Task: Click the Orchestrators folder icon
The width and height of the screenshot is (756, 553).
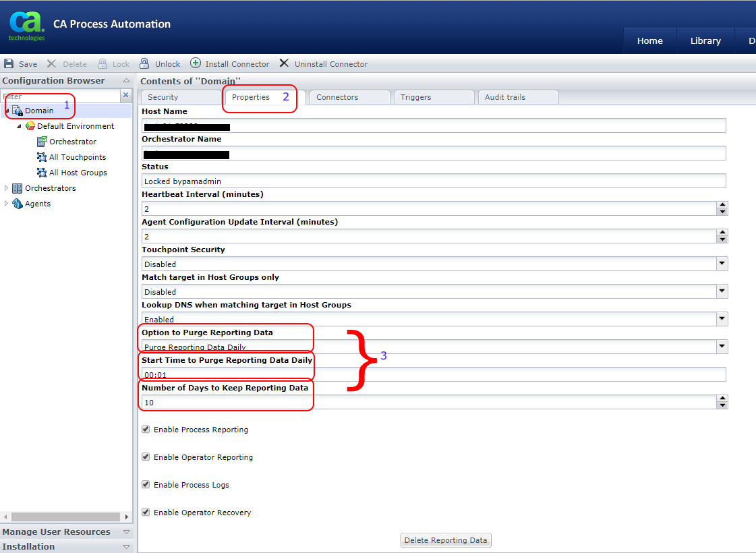Action: click(18, 188)
